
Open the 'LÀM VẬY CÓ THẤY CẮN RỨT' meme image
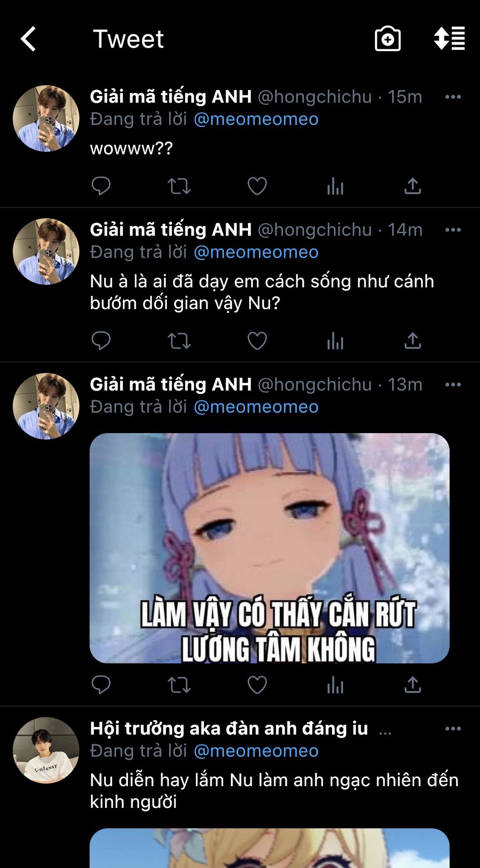click(270, 548)
